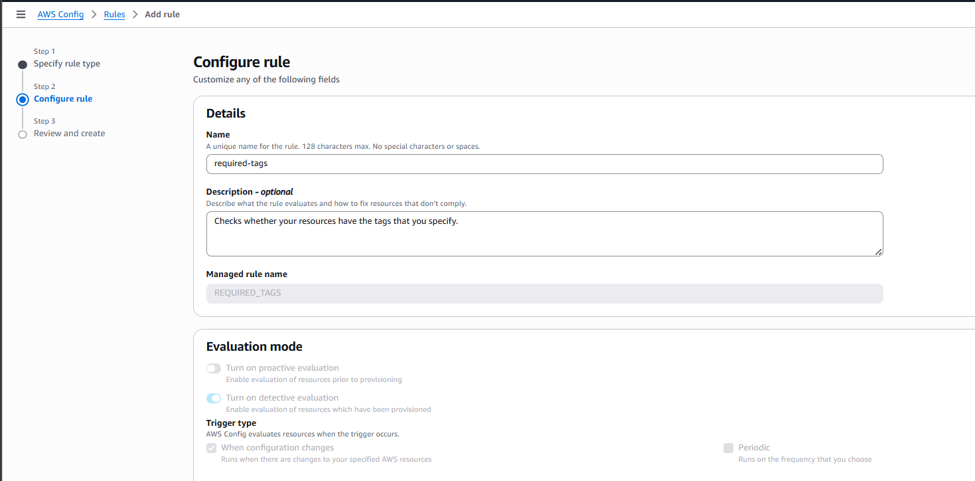This screenshot has height=481, width=975.
Task: Click 'AWS Config evaluates resources when' text
Action: 302,434
